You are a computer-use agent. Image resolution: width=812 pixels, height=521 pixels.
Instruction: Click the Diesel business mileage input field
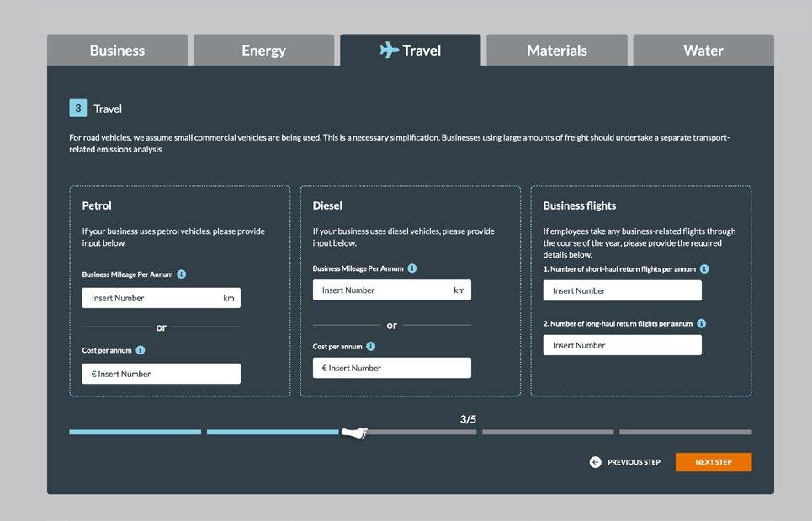391,290
